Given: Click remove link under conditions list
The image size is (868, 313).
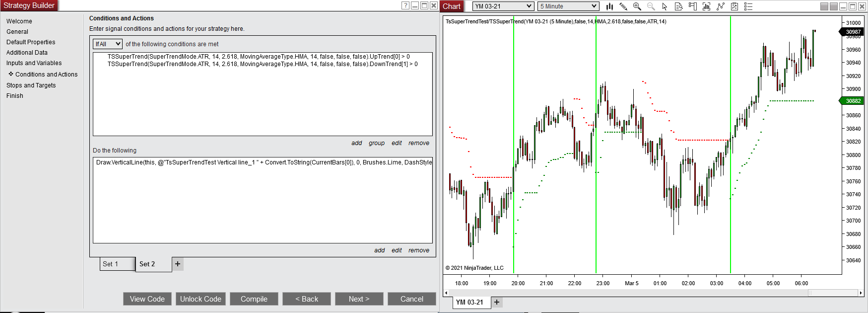Looking at the screenshot, I should [419, 143].
